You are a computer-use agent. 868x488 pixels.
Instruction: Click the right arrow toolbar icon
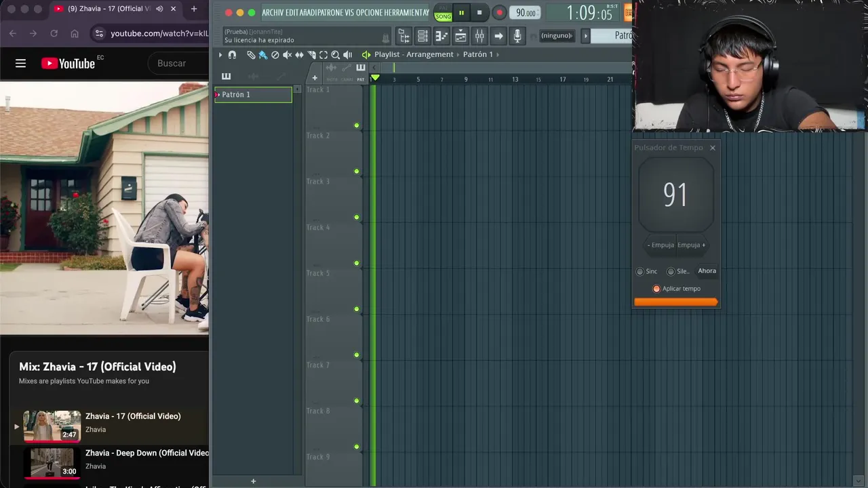498,36
